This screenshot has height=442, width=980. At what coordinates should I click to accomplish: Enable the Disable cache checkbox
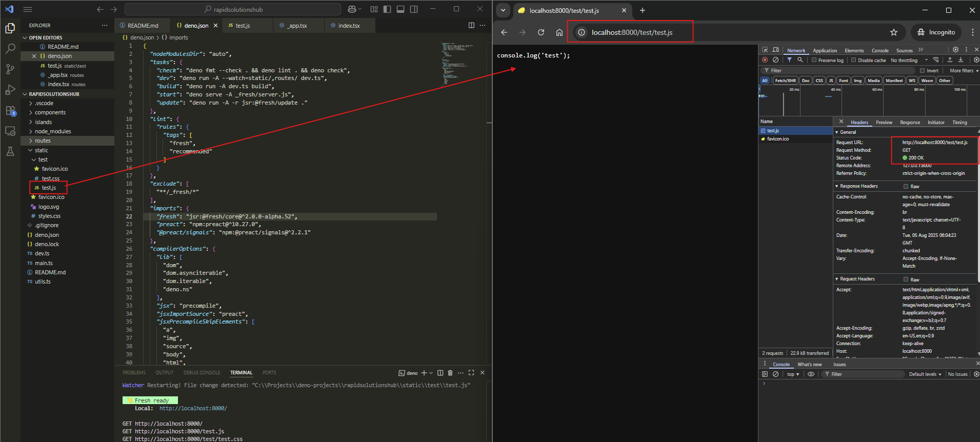tap(853, 60)
